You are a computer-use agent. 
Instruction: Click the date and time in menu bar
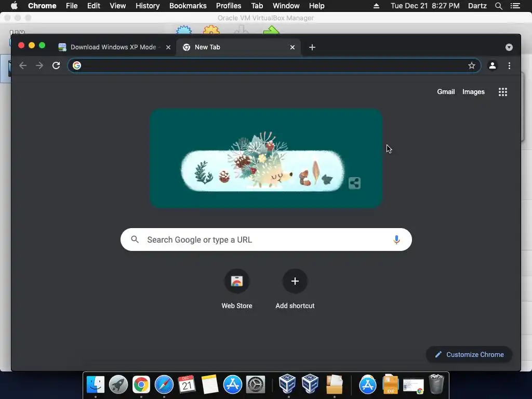tap(425, 6)
